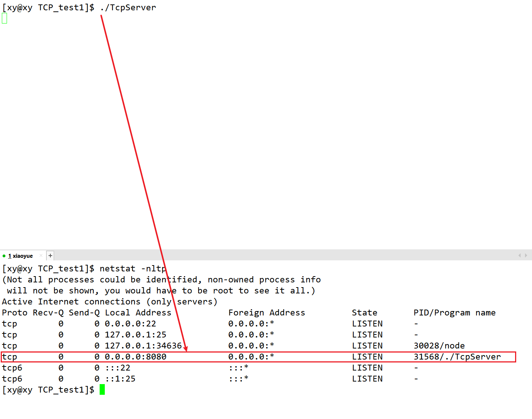The image size is (532, 419).
Task: Click the green block cursor at bottom prompt
Action: pos(102,390)
